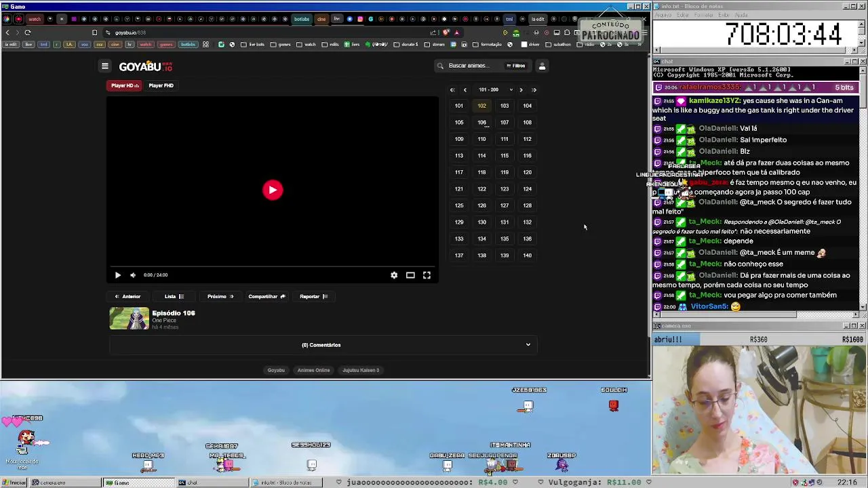Click the browser address bar goyabu.io
868x488 pixels.
pyautogui.click(x=130, y=33)
